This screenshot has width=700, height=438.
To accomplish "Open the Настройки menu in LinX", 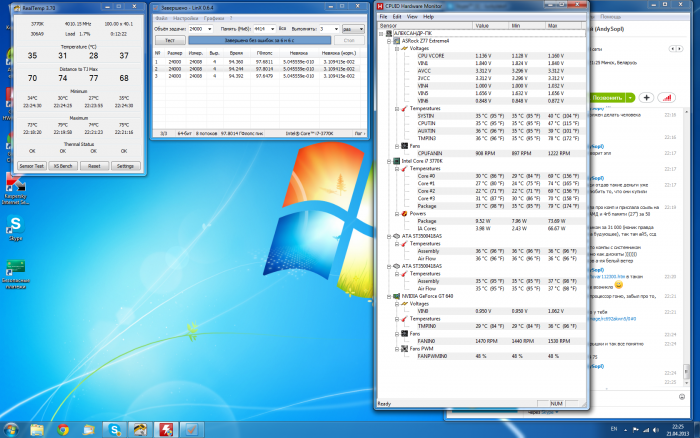I will (185, 18).
